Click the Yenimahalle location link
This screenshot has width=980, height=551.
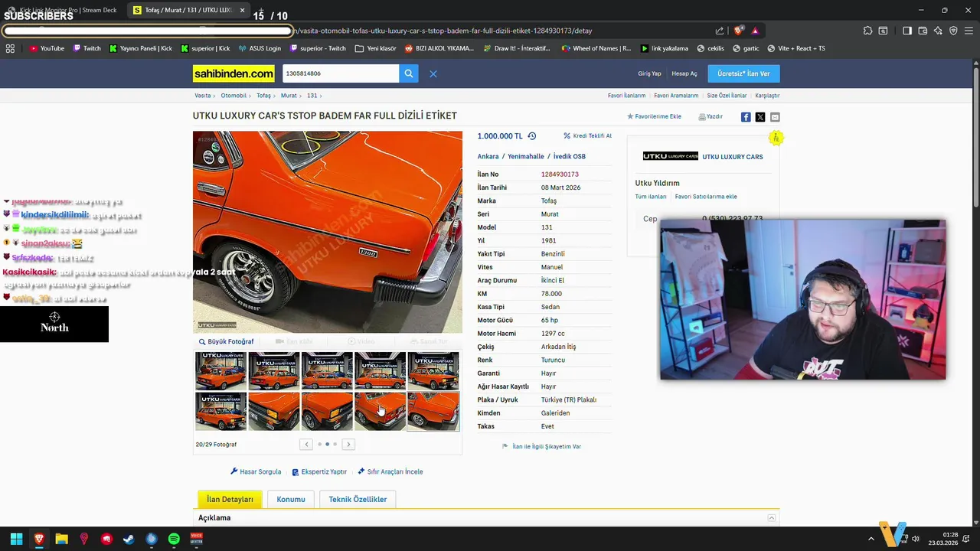(x=526, y=156)
